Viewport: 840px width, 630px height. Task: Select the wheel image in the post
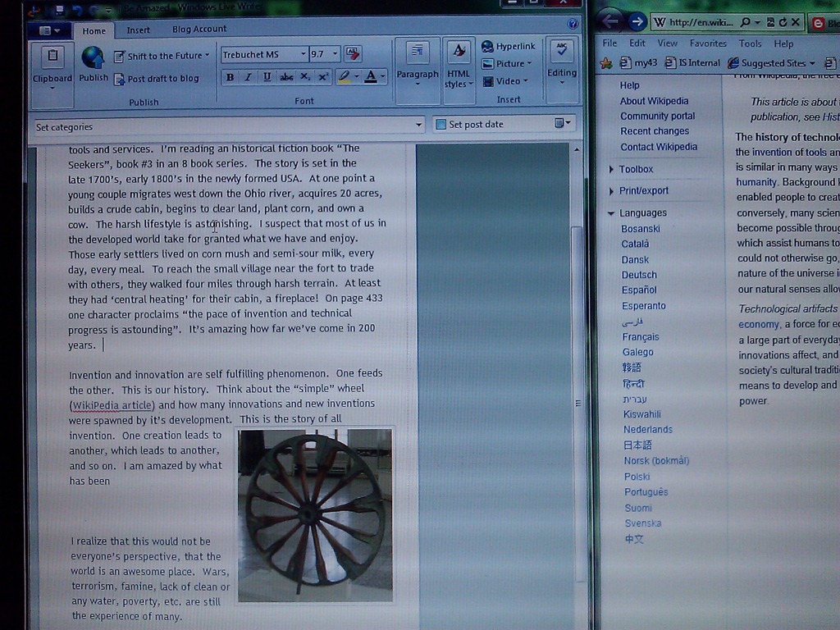tap(315, 515)
